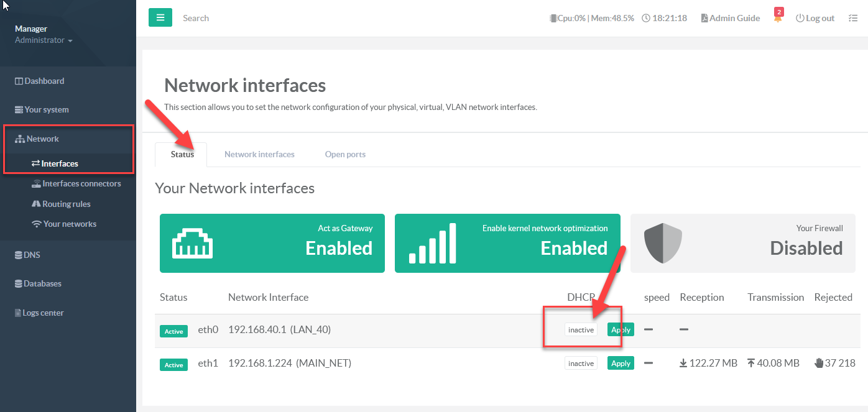
Task: Click Apply button for eth0
Action: pyautogui.click(x=621, y=330)
